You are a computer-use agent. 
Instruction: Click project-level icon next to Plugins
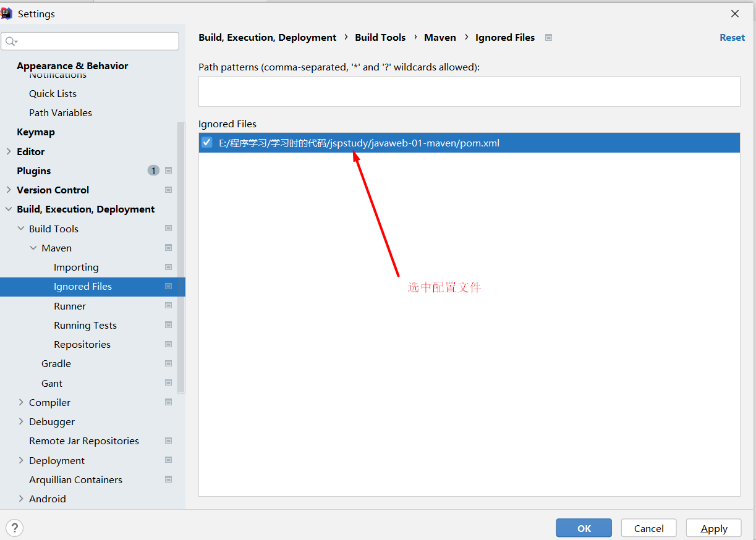pyautogui.click(x=168, y=171)
